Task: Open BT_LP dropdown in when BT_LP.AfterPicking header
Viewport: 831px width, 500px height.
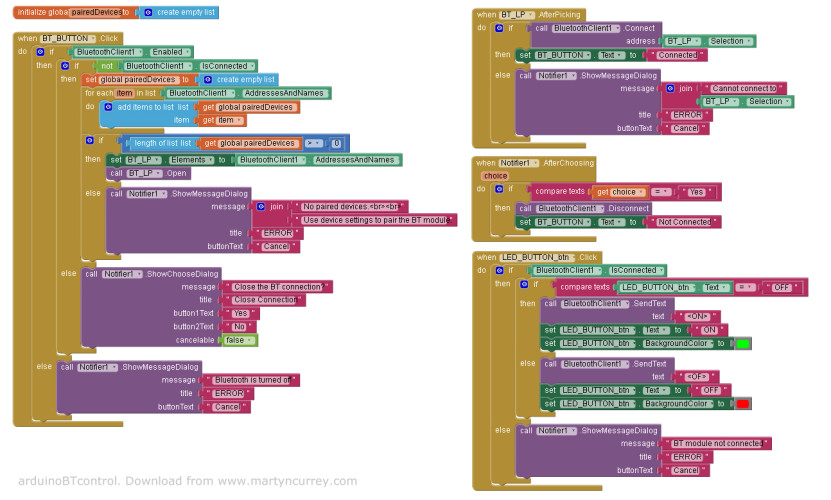Action: [x=516, y=15]
